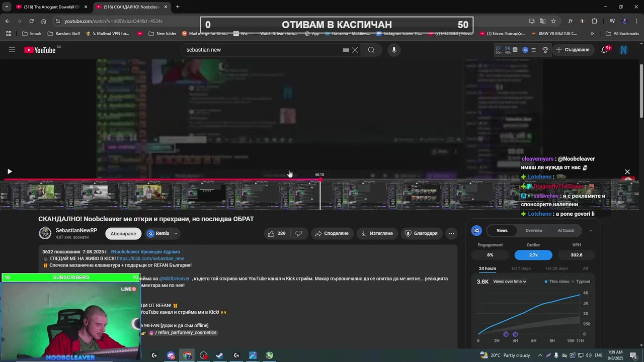
Task: Click the 'Абониране' subscribe button
Action: (x=123, y=233)
